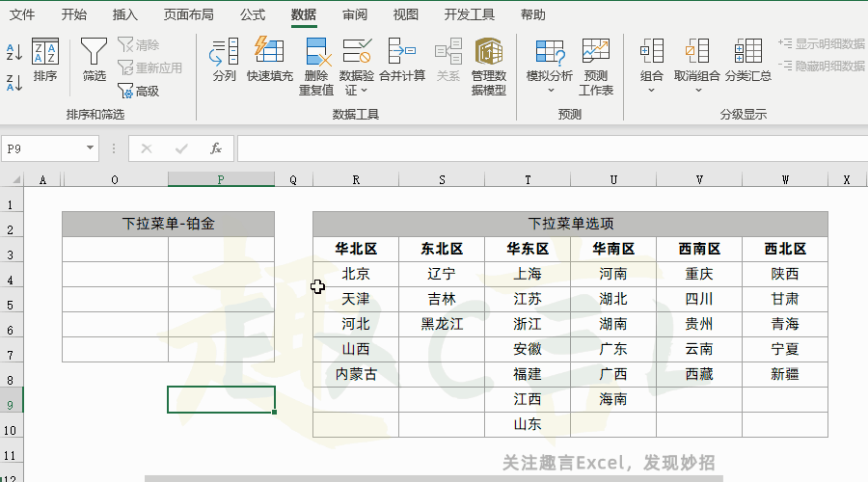Select column T header
Viewport: 868px width, 482px height.
pyautogui.click(x=528, y=179)
